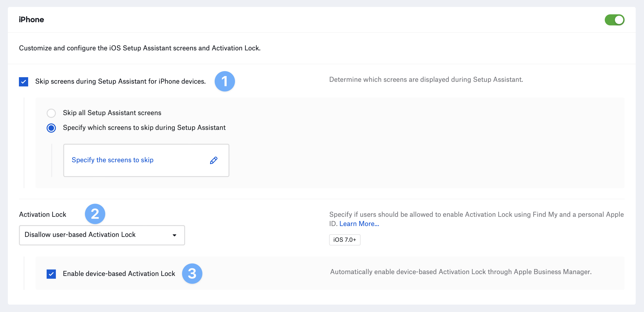Uncheck Enable device-based Activation Lock checkbox
This screenshot has height=312, width=644.
click(x=51, y=274)
